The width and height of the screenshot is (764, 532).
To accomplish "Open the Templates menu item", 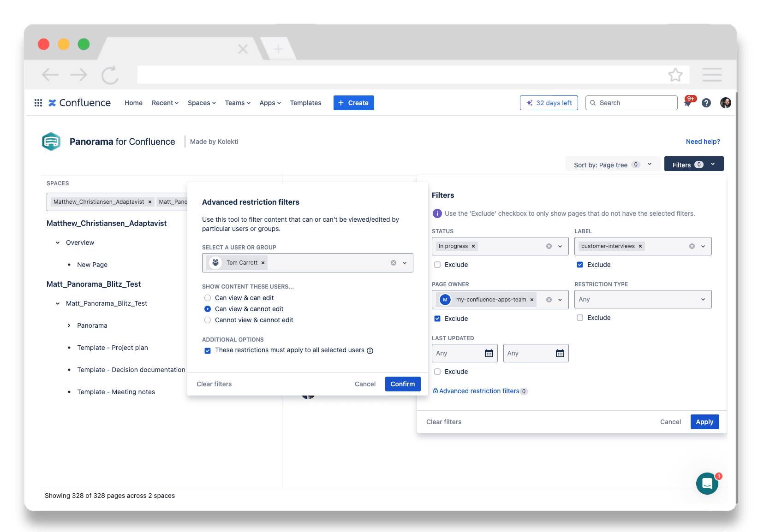I will 305,103.
